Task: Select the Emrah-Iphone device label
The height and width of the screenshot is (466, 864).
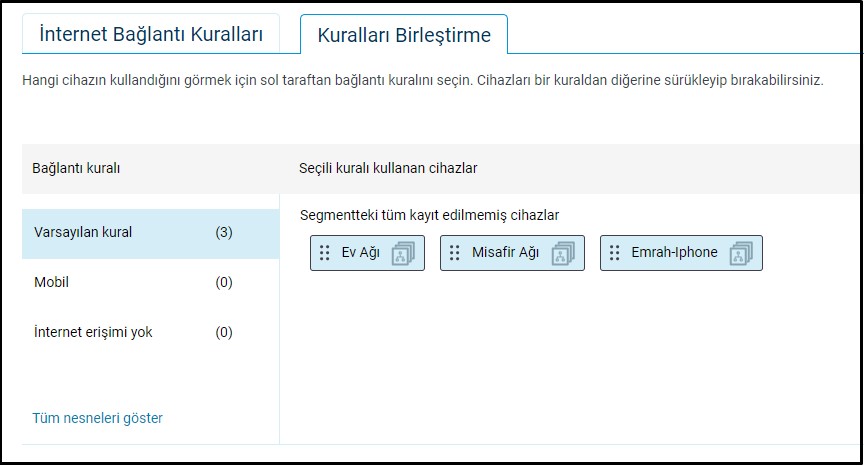Action: point(674,253)
